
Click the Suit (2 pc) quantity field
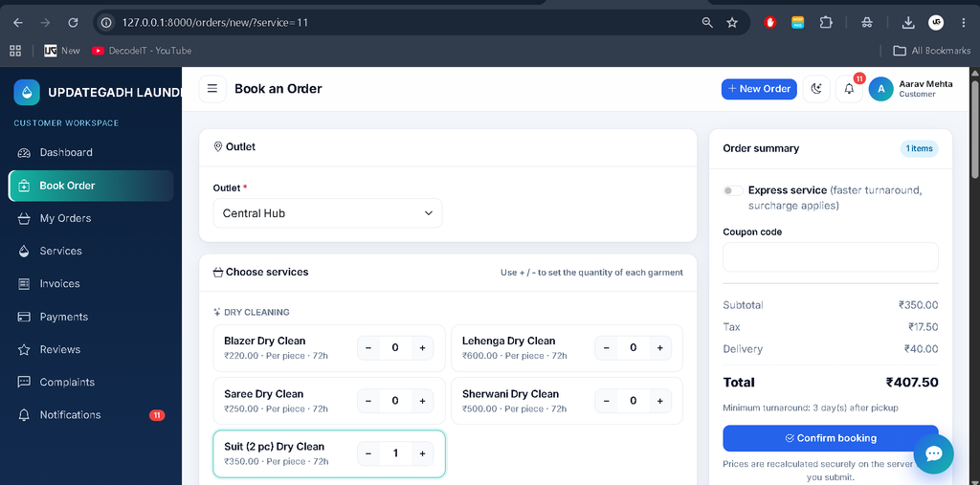[395, 453]
